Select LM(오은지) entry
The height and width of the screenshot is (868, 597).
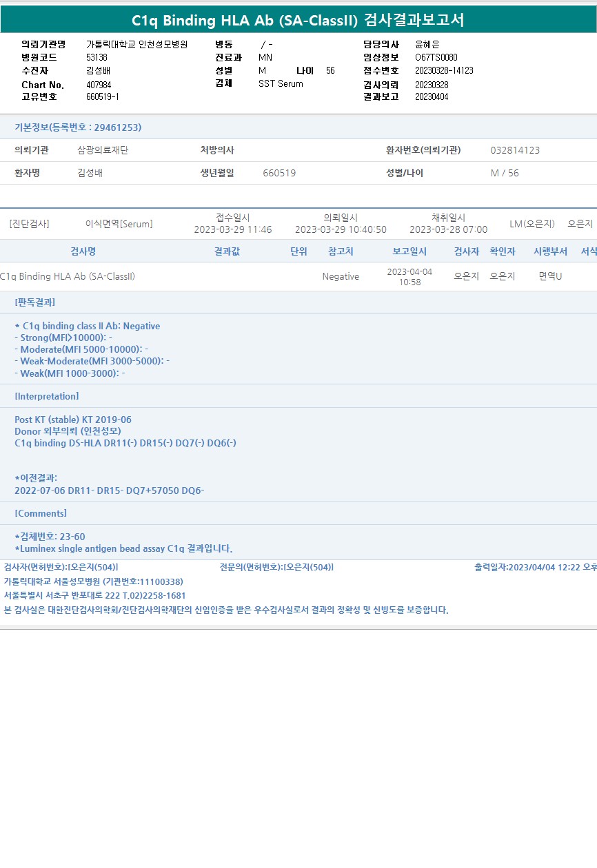tap(532, 224)
